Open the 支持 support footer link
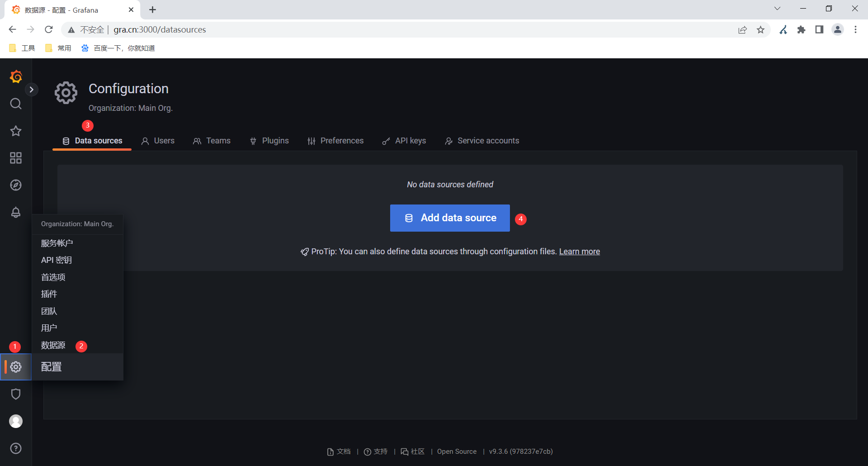 coord(376,452)
